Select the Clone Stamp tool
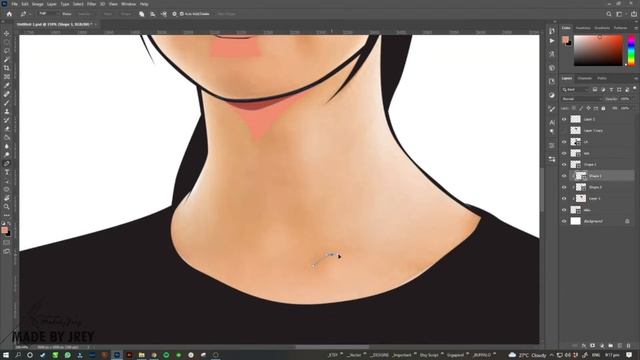This screenshot has width=640, height=360. pos(7,111)
